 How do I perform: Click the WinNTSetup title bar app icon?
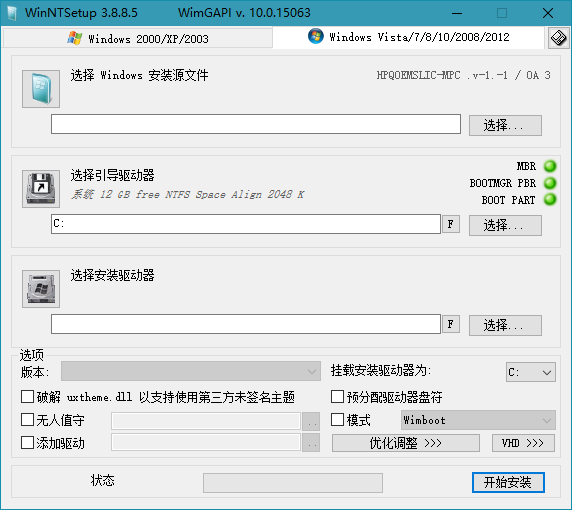[x=12, y=13]
